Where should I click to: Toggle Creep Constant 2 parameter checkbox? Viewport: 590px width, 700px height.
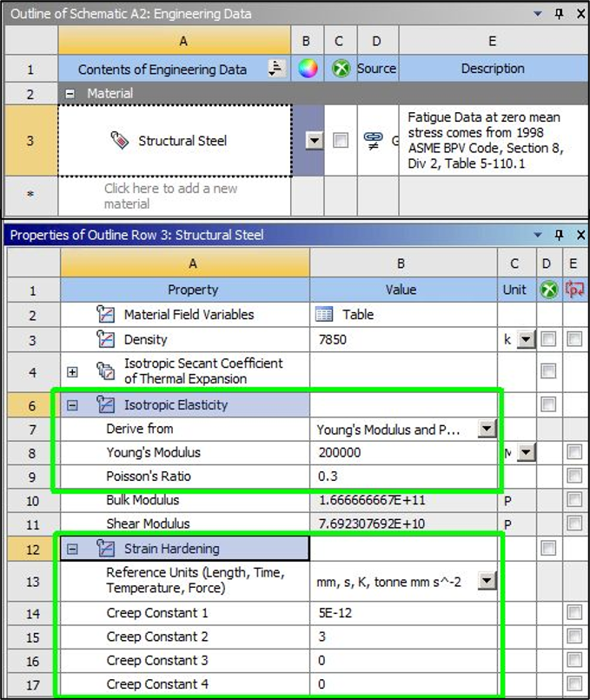(574, 637)
